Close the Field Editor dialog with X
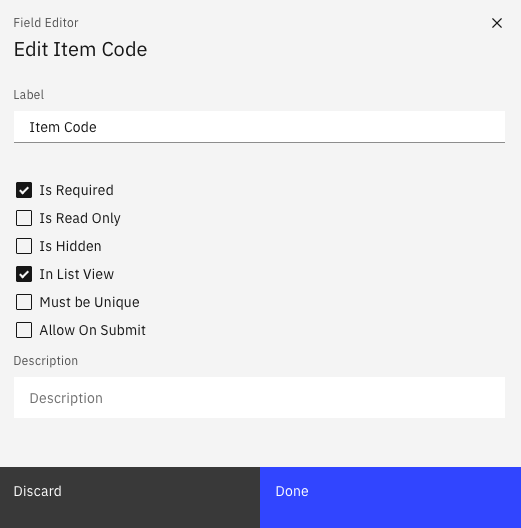This screenshot has height=528, width=521. pyautogui.click(x=497, y=23)
